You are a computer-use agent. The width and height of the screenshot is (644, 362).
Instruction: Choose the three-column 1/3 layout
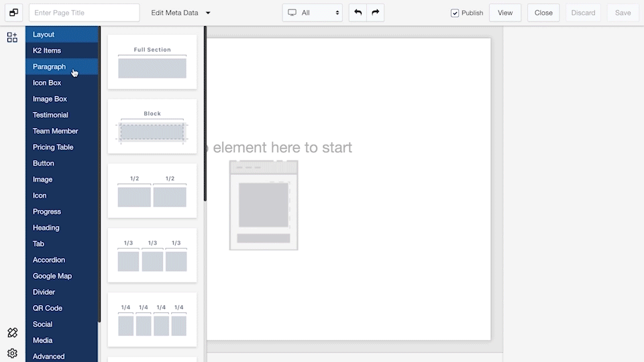click(x=152, y=255)
